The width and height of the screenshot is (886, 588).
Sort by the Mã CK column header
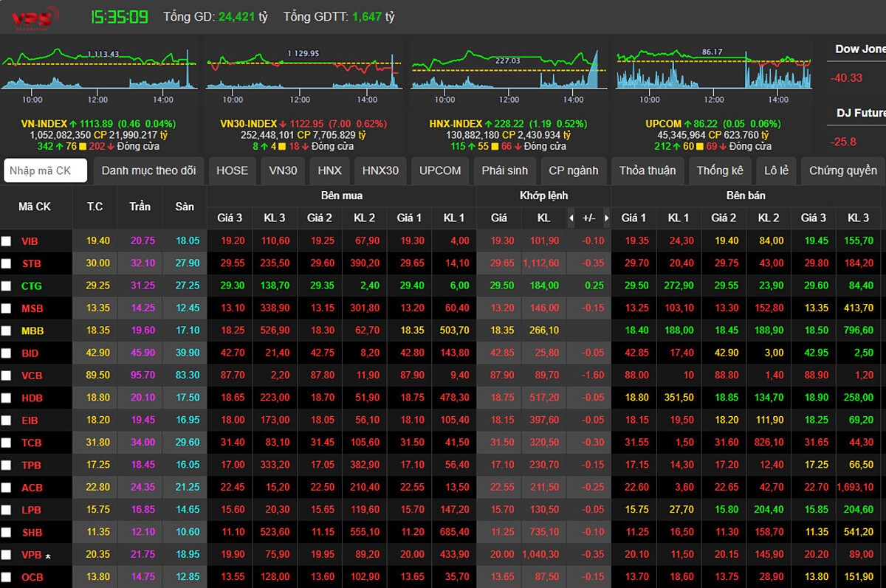[35, 207]
